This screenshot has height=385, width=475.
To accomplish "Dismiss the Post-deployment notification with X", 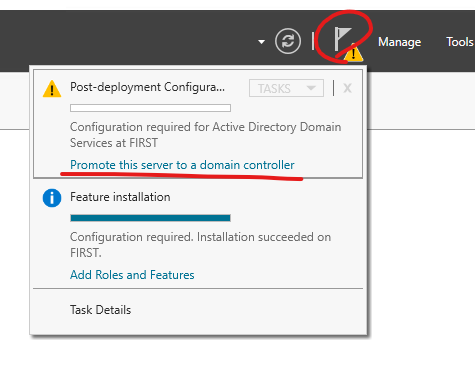I will (x=347, y=88).
